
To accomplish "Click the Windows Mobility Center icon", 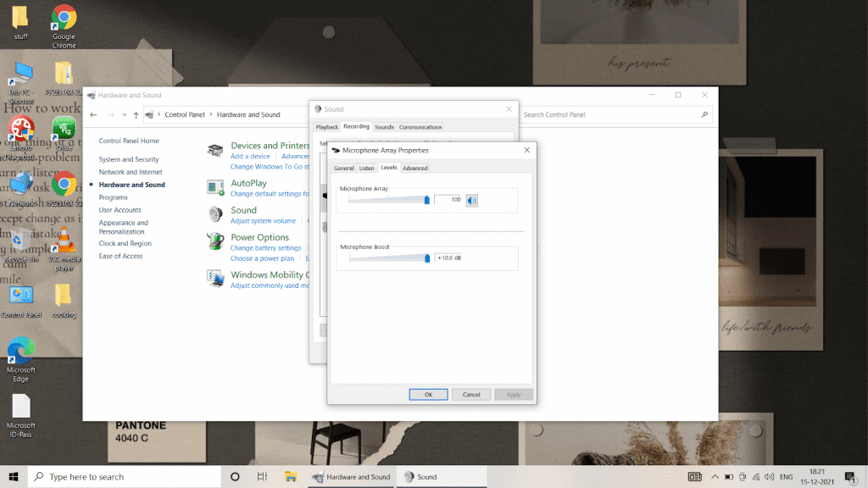I will tap(214, 278).
